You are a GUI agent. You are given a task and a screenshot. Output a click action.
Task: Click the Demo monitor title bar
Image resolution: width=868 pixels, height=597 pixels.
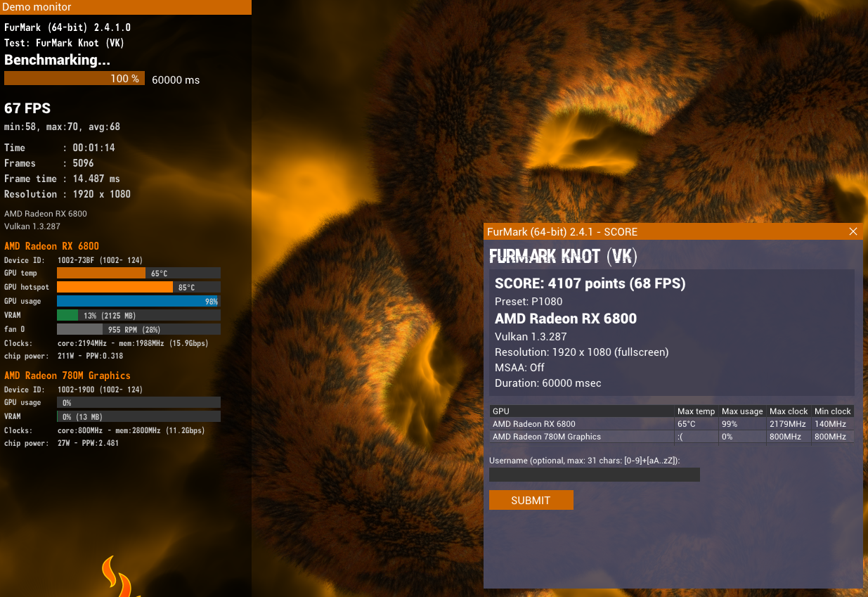click(x=126, y=7)
